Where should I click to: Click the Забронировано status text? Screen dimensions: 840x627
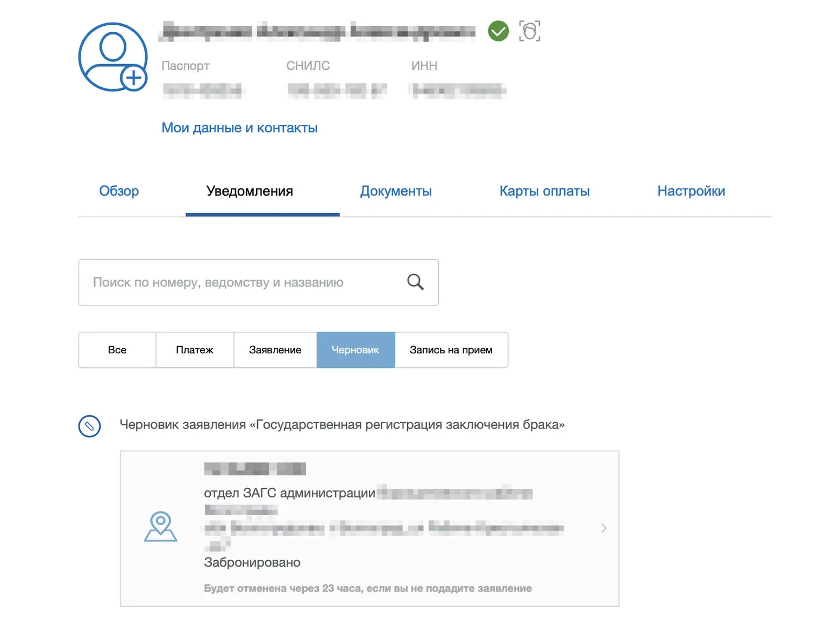(x=252, y=562)
